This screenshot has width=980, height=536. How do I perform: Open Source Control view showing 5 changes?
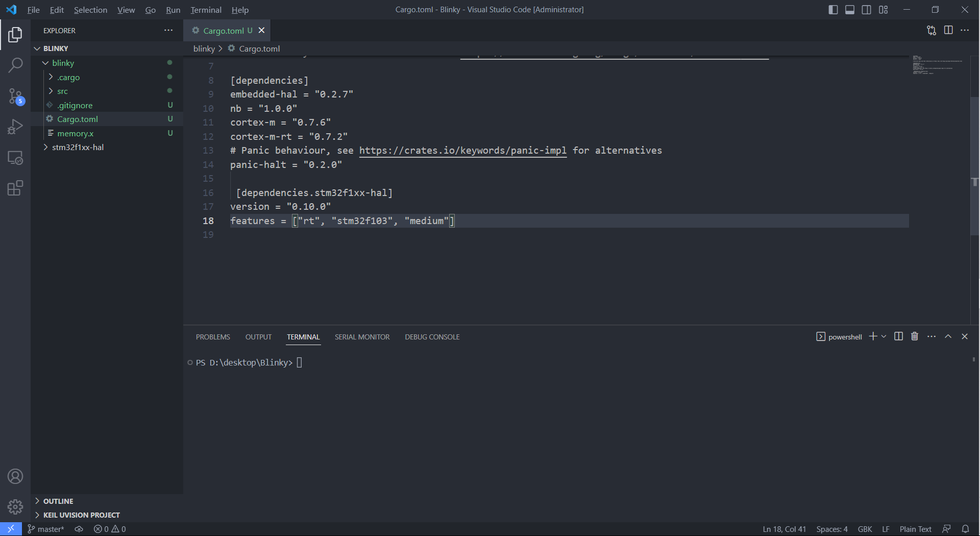pyautogui.click(x=15, y=96)
